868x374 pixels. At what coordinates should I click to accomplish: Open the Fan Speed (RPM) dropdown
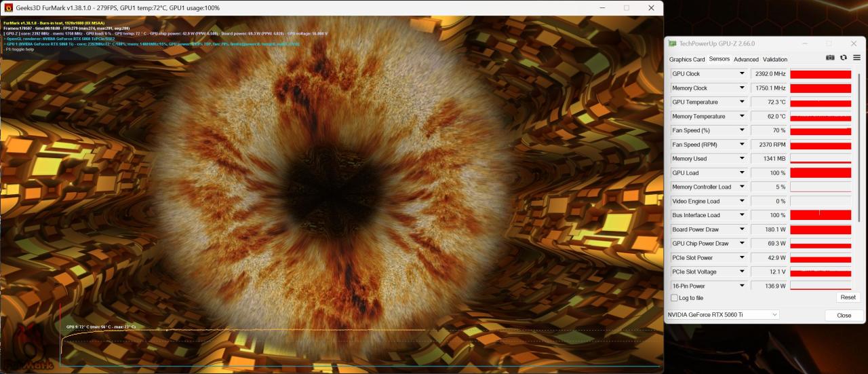coord(742,145)
